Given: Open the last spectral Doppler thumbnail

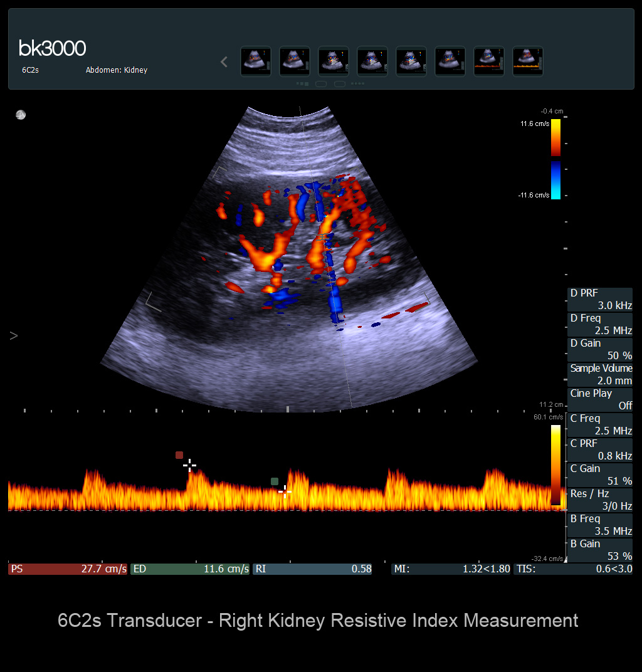Looking at the screenshot, I should coord(528,61).
